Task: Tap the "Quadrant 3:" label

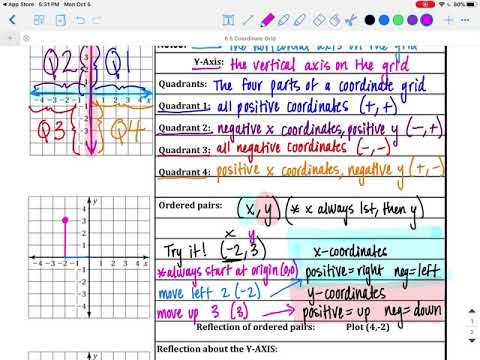Action: pos(185,150)
